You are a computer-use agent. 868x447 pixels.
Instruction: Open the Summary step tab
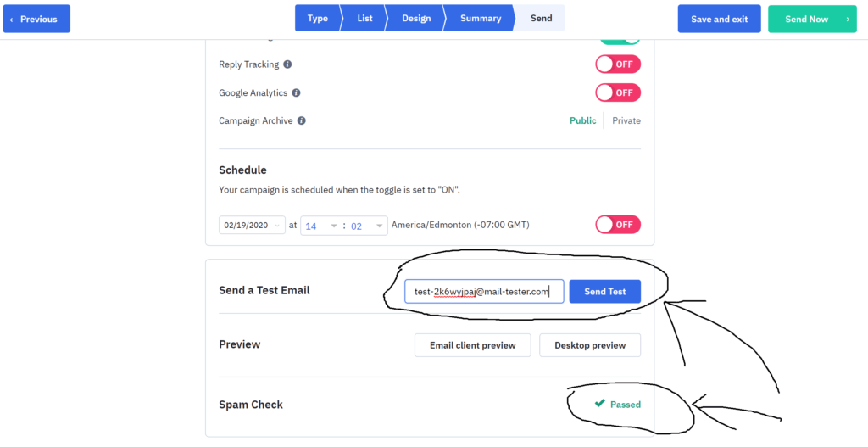(481, 19)
